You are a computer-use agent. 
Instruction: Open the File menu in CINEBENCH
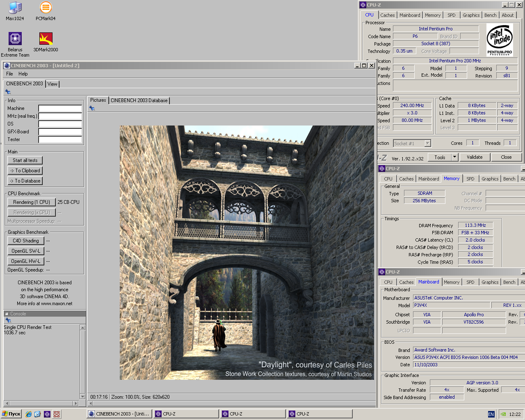(9, 74)
